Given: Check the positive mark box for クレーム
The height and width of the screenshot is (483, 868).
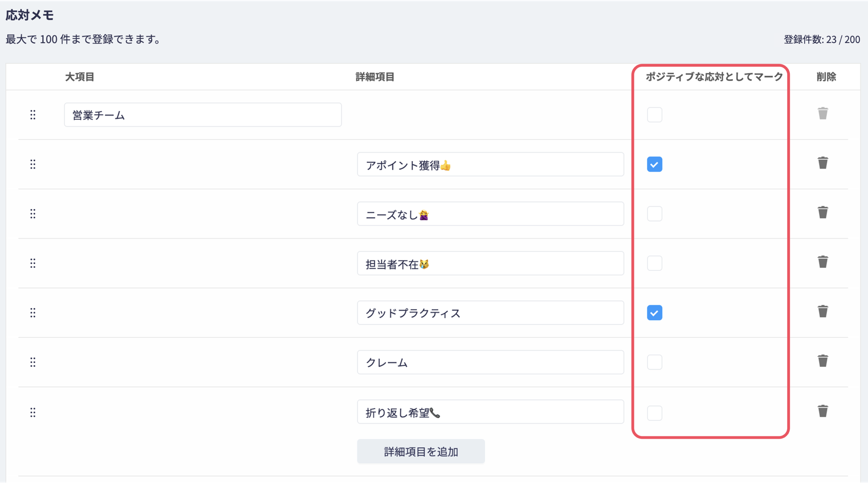Looking at the screenshot, I should click(x=655, y=362).
